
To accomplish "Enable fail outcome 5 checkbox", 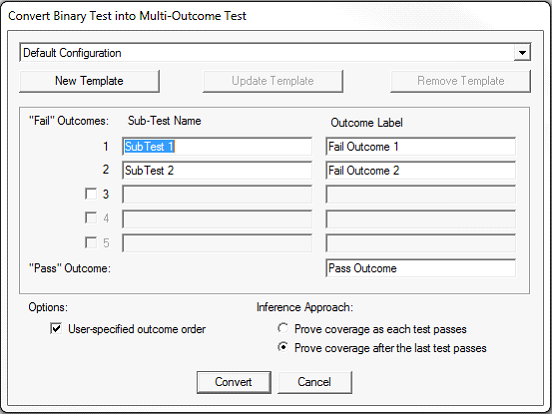I will [x=91, y=243].
